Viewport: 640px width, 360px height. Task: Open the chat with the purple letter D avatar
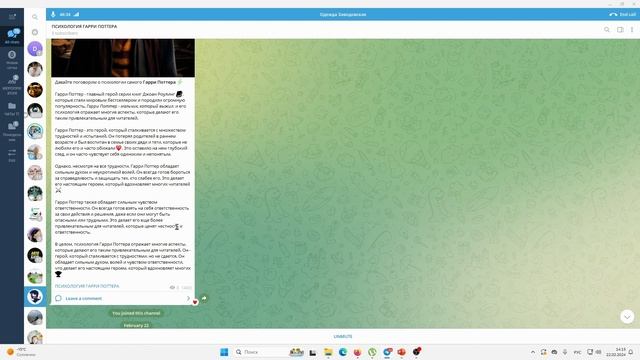(35, 49)
